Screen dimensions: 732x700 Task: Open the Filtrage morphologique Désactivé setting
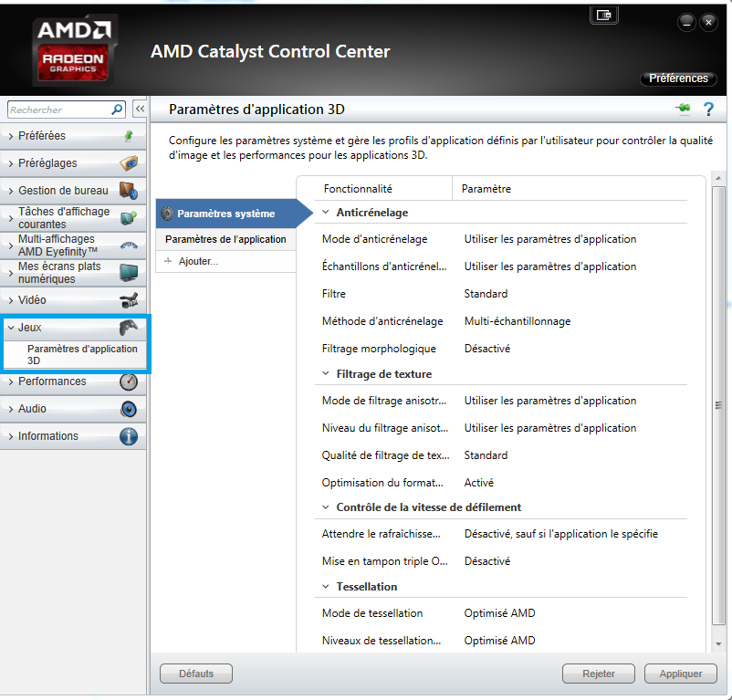pyautogui.click(x=486, y=349)
